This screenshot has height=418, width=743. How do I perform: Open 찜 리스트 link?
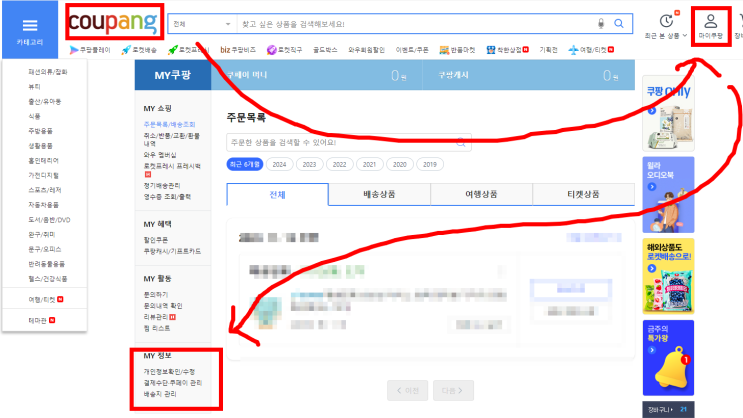click(x=157, y=328)
